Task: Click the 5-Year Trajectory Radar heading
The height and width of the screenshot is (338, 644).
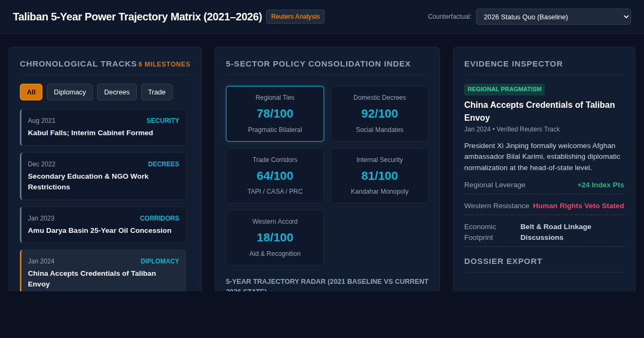Action: pos(327,284)
